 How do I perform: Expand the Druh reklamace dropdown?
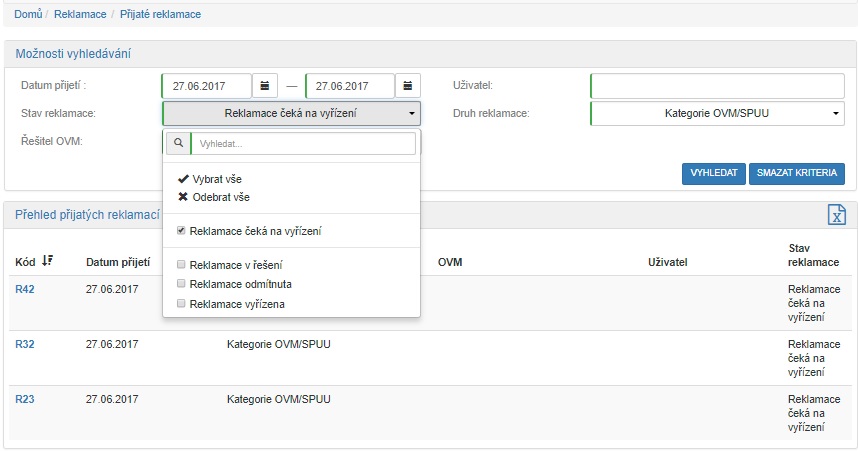(717, 113)
